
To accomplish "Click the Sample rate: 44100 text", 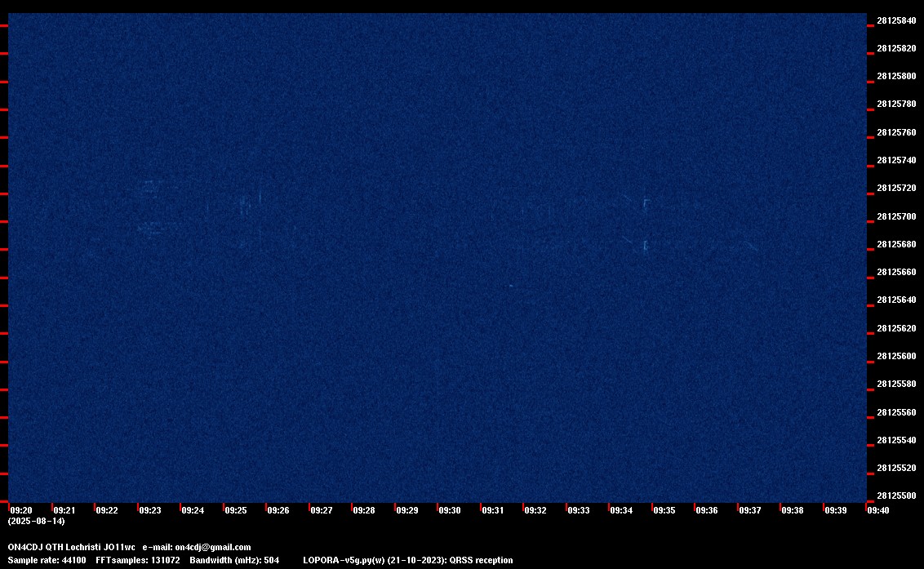I will click(x=47, y=560).
